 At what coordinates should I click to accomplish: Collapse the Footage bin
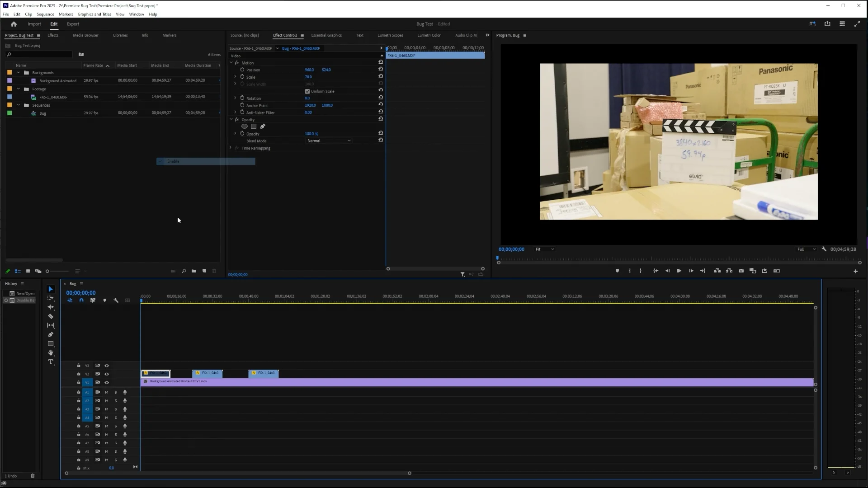pyautogui.click(x=18, y=89)
